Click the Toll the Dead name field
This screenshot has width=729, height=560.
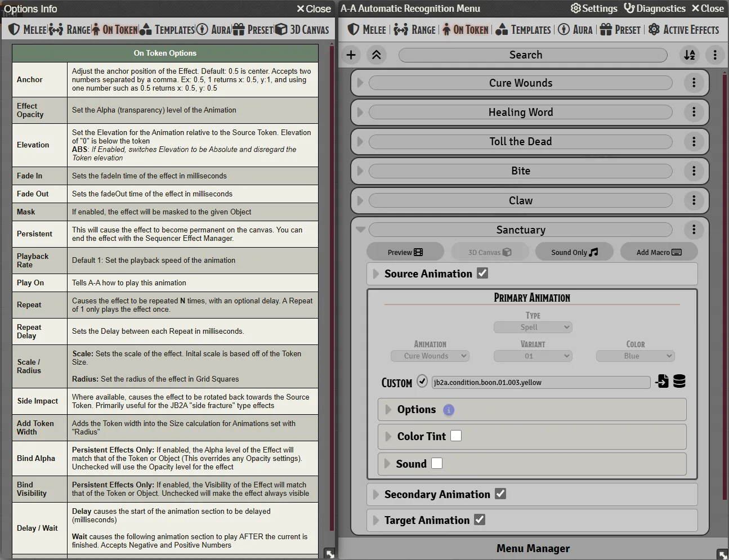[x=521, y=141]
